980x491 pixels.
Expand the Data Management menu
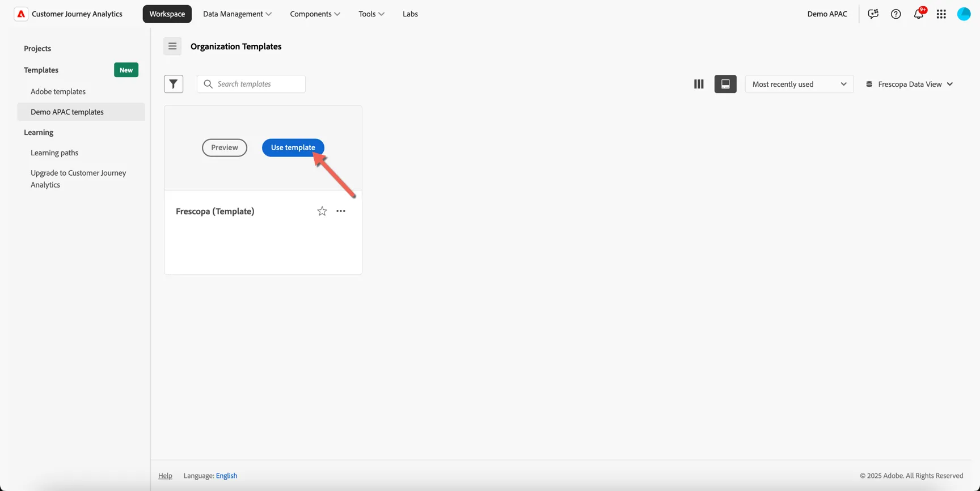tap(237, 14)
